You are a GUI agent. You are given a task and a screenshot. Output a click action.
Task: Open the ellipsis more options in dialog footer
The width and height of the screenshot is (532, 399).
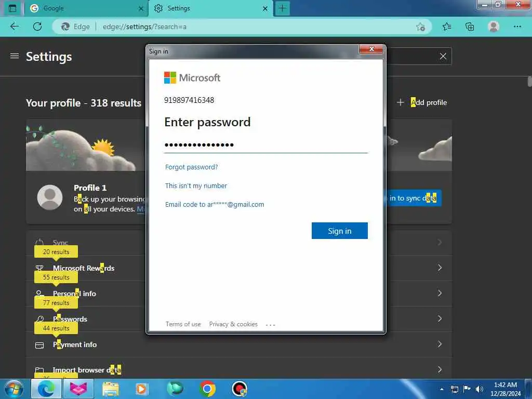click(270, 325)
